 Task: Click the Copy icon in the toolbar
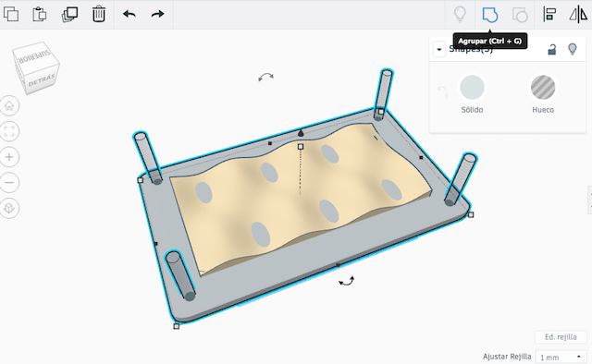click(x=11, y=14)
